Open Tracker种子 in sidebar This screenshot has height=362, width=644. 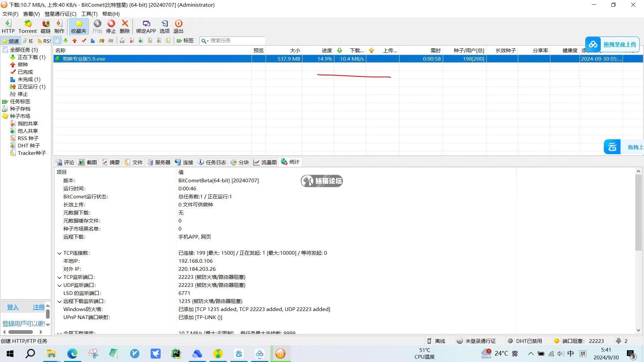[x=32, y=153]
